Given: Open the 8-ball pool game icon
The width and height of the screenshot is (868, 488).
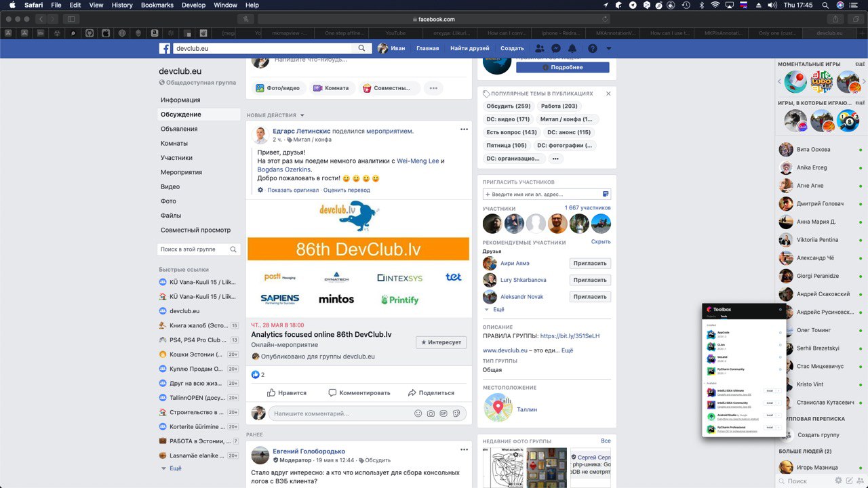Looking at the screenshot, I should pyautogui.click(x=848, y=121).
